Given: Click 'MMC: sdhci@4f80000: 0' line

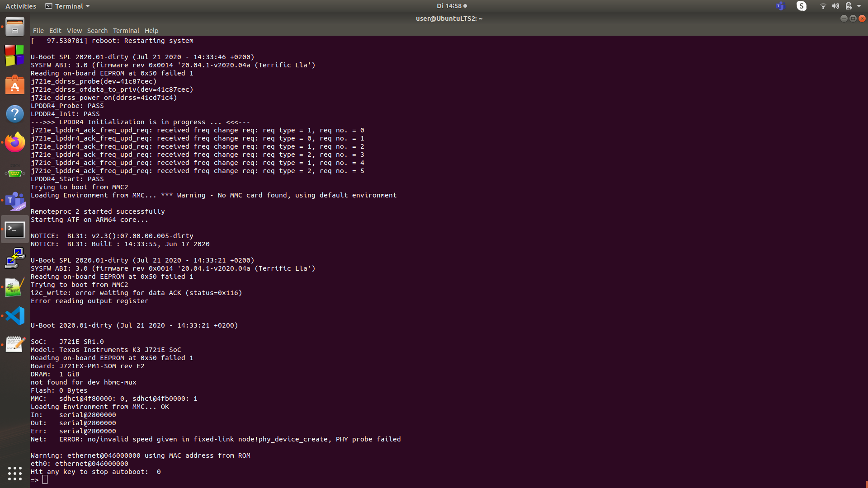Looking at the screenshot, I should tap(114, 399).
